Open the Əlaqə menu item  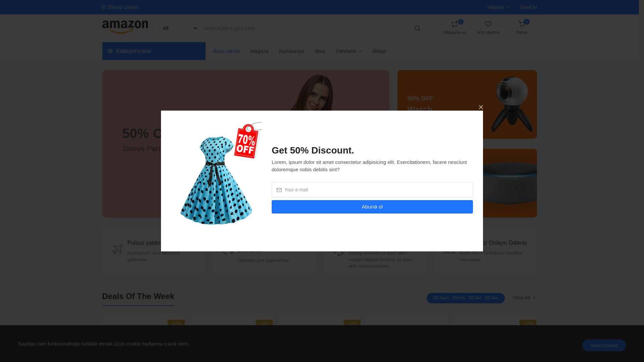379,51
